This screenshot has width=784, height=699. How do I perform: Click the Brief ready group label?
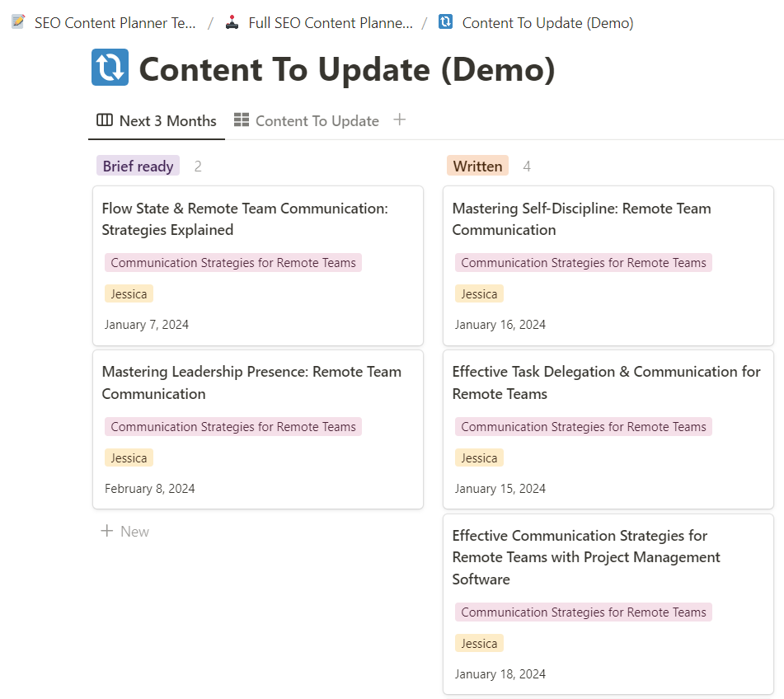[x=138, y=167]
